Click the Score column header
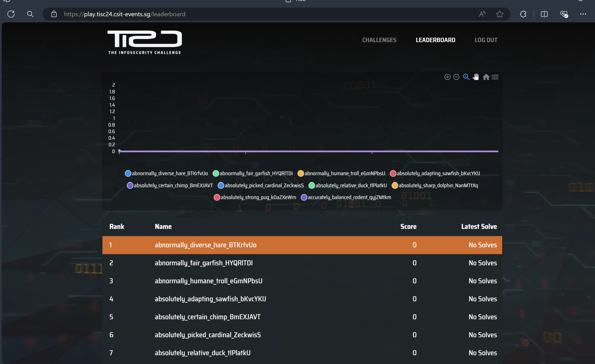The image size is (595, 364). pyautogui.click(x=408, y=227)
